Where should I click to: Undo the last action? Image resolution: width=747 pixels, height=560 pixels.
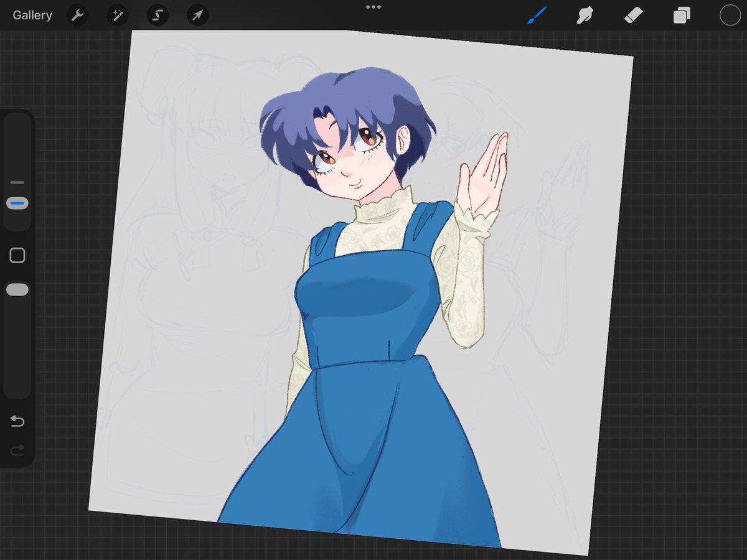(17, 422)
